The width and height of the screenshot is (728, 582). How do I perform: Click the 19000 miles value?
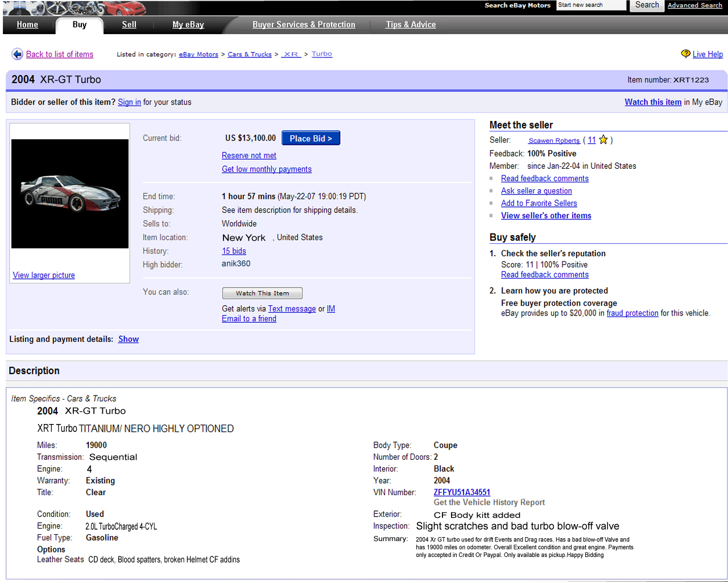point(96,445)
